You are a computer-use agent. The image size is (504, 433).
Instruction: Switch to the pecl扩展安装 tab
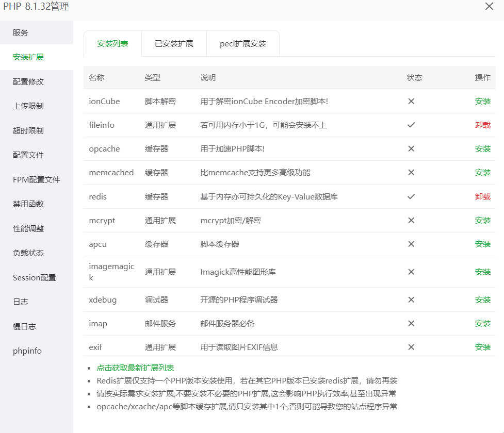[x=243, y=44]
